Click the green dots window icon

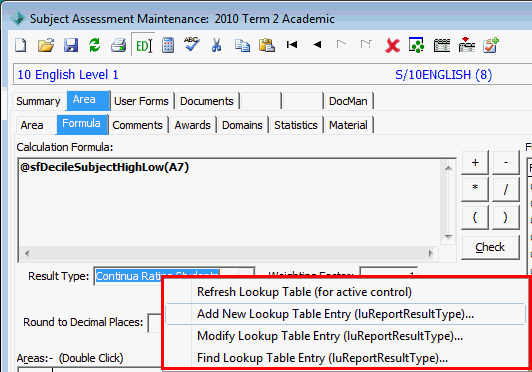(x=416, y=45)
